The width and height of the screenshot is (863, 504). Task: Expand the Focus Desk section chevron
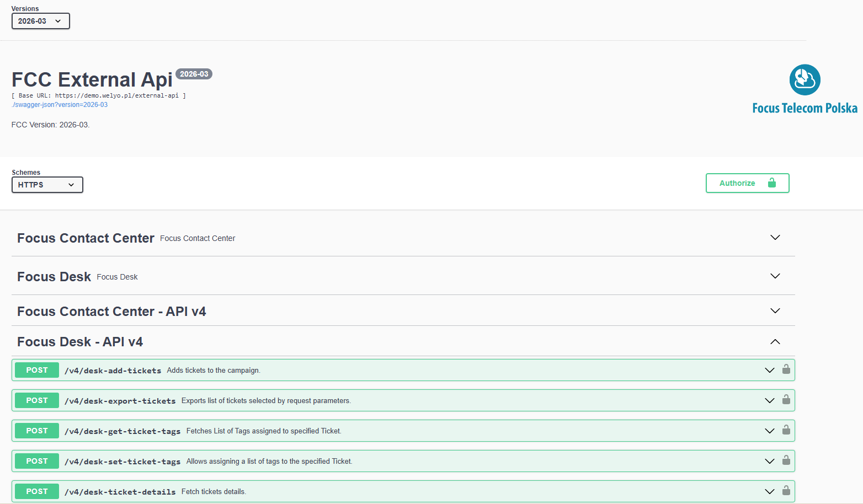click(x=775, y=276)
